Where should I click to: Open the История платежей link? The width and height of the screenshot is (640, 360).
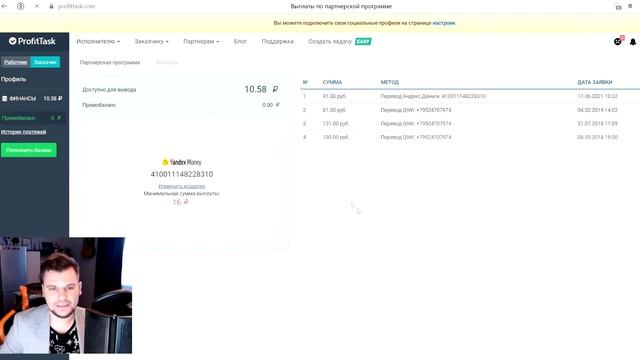click(x=23, y=132)
